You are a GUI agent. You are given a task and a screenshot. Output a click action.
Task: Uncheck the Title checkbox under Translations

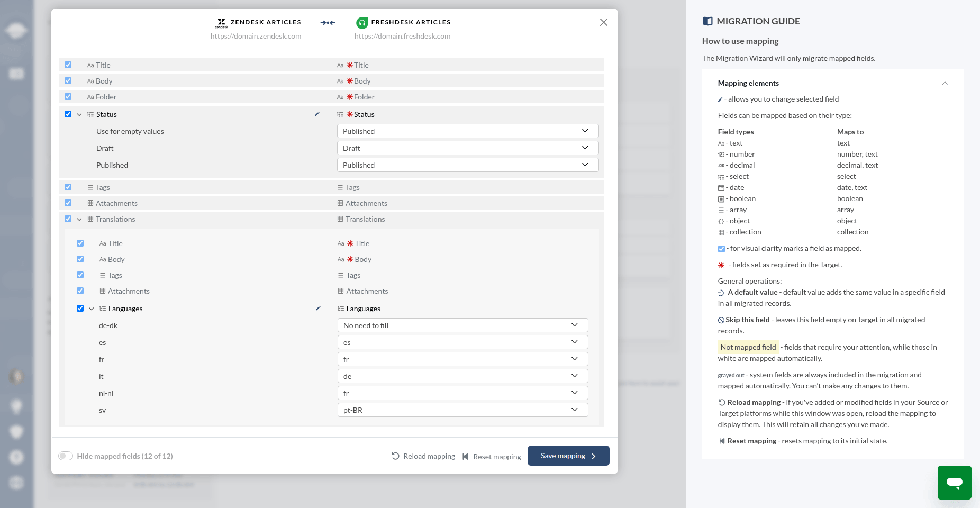[x=80, y=243]
